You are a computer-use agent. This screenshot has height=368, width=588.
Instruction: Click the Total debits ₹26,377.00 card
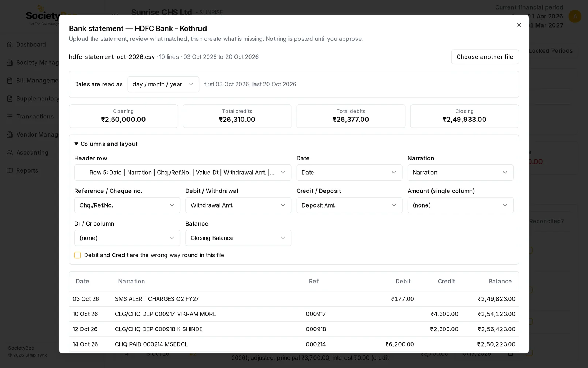coord(351,116)
